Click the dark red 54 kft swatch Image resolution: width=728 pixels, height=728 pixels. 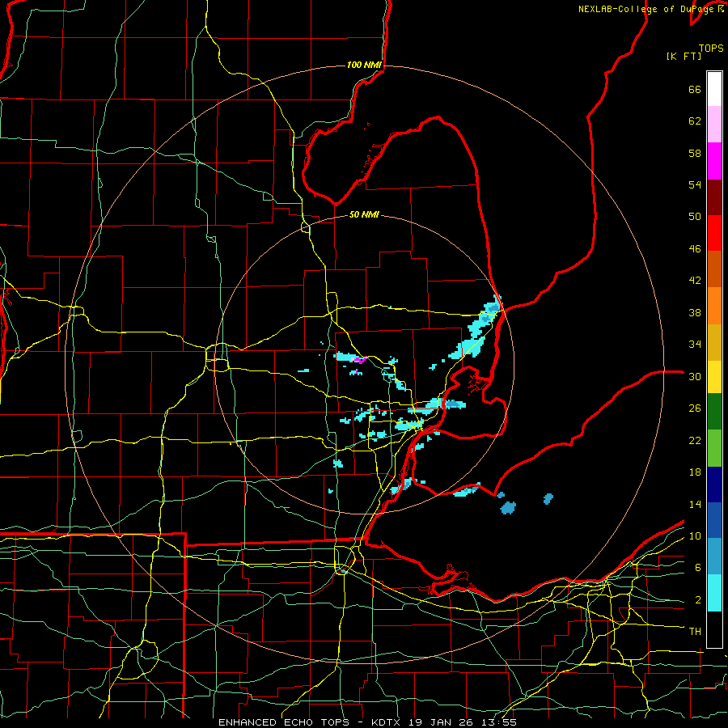pyautogui.click(x=714, y=197)
